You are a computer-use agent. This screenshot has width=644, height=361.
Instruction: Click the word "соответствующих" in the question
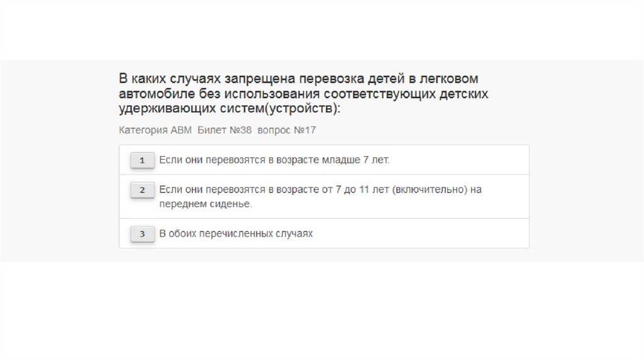click(x=371, y=94)
